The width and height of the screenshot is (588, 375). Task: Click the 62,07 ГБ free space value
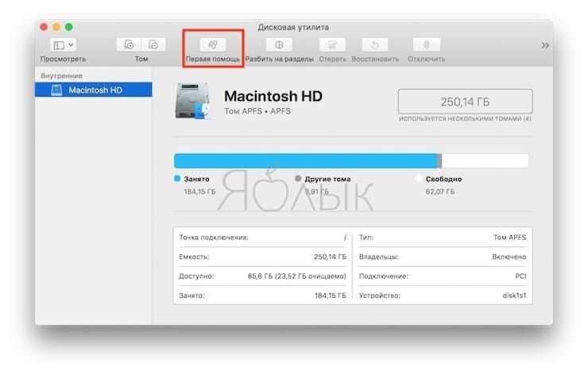point(440,191)
